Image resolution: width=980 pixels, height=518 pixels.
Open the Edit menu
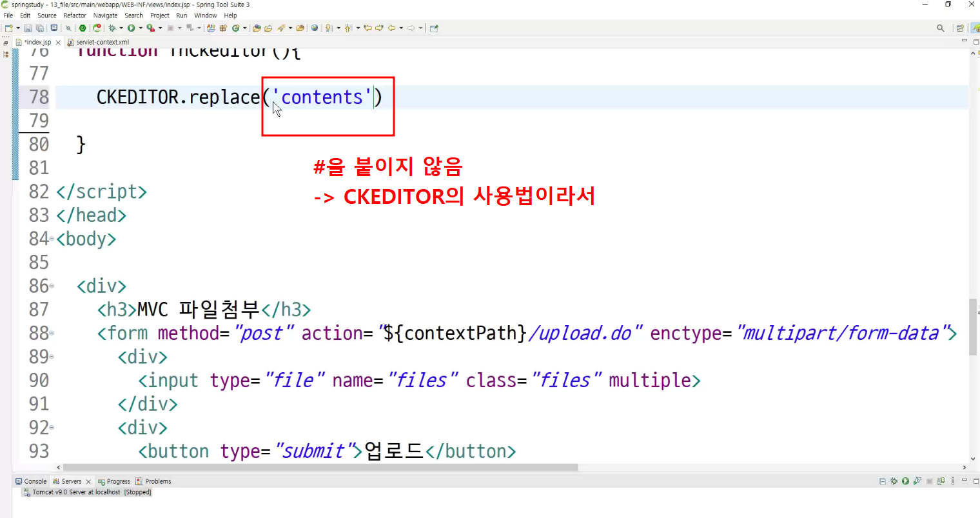[25, 15]
